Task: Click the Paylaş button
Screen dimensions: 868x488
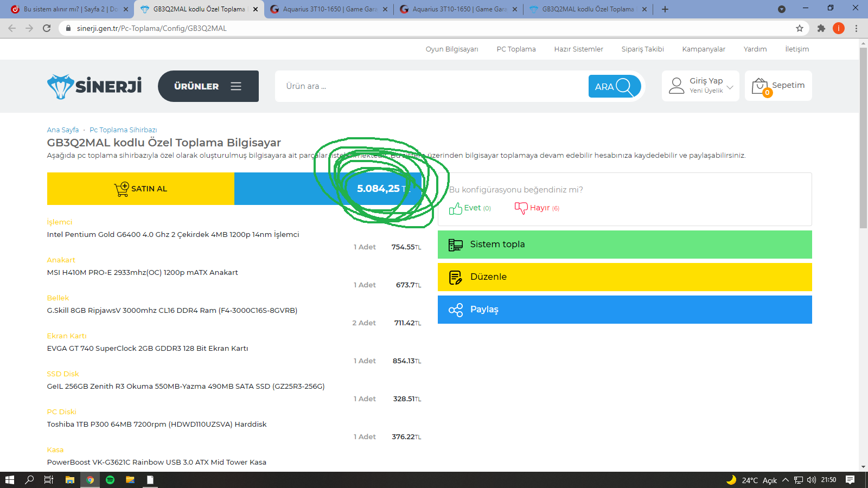Action: 625,310
